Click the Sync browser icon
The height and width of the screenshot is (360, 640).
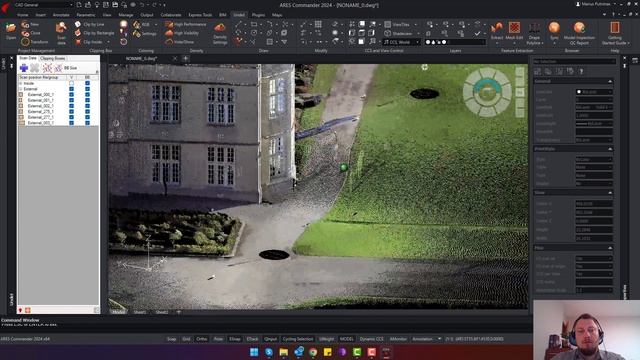554,28
